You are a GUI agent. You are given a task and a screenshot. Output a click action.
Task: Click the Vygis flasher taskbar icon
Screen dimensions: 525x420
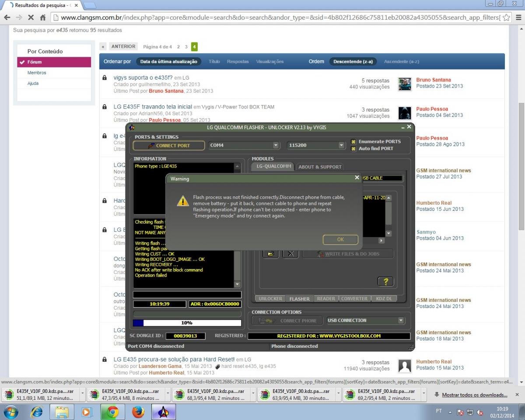(164, 412)
